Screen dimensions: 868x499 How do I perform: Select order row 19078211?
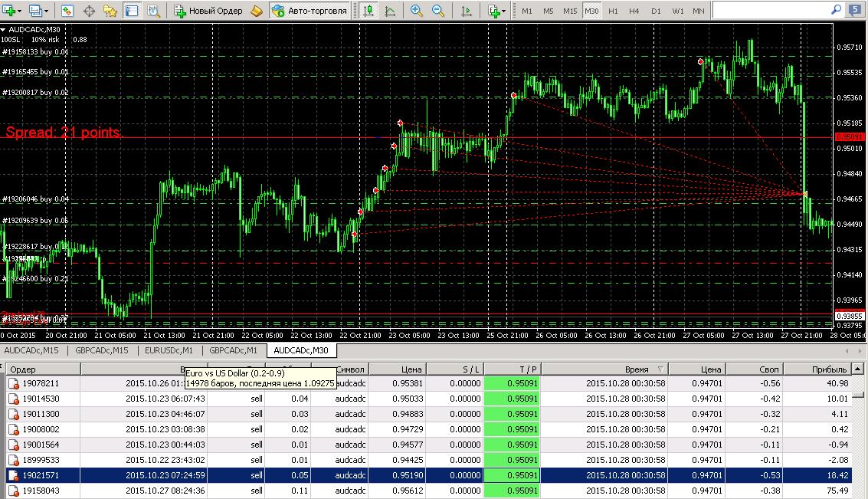429,383
